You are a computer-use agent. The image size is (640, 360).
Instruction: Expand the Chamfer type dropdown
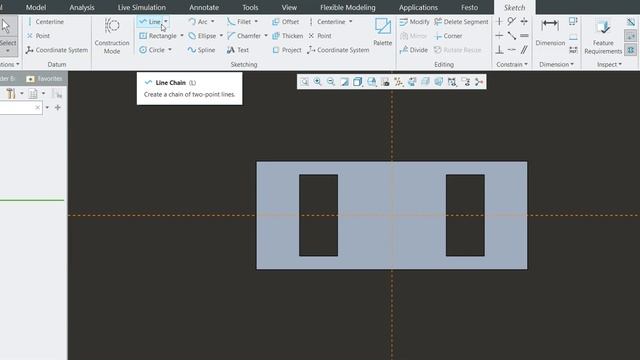tap(266, 36)
